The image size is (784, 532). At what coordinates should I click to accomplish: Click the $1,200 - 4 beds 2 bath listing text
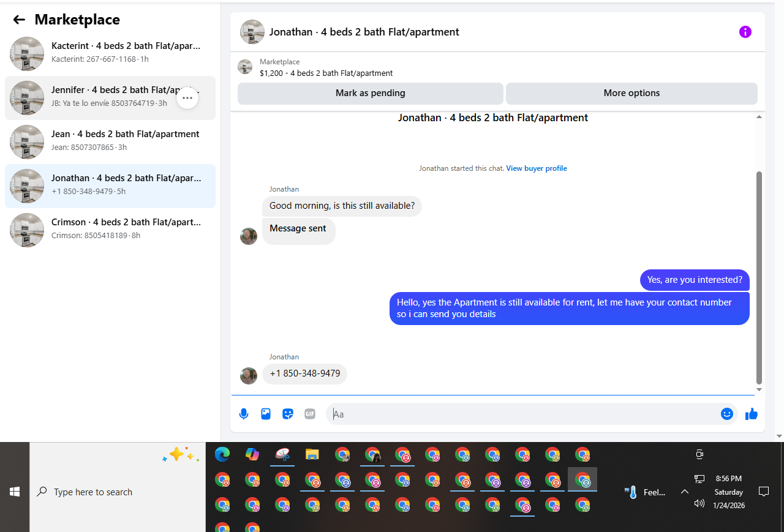(326, 73)
